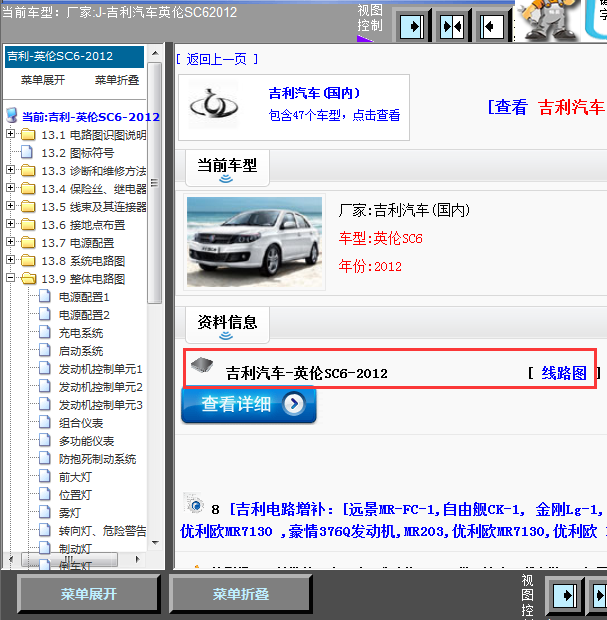Image resolution: width=607 pixels, height=620 pixels.
Task: Click the 菜单展开 button at bottom
Action: (89, 594)
